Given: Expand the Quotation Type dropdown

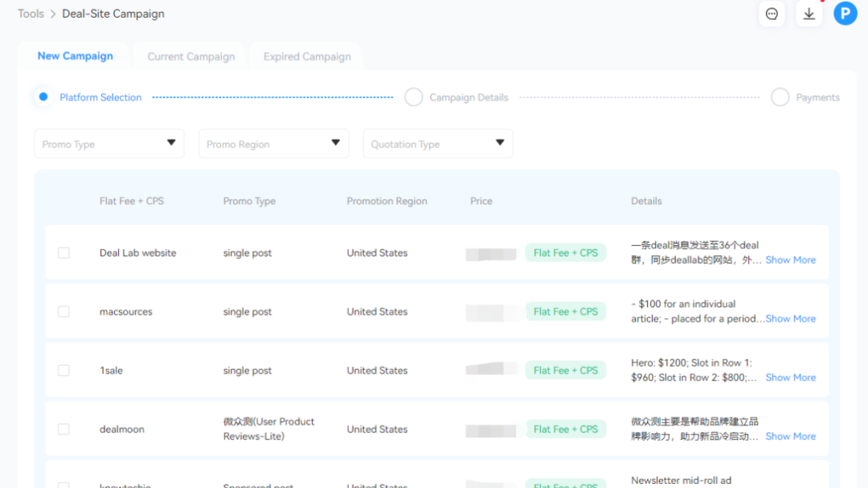Looking at the screenshot, I should click(x=438, y=144).
